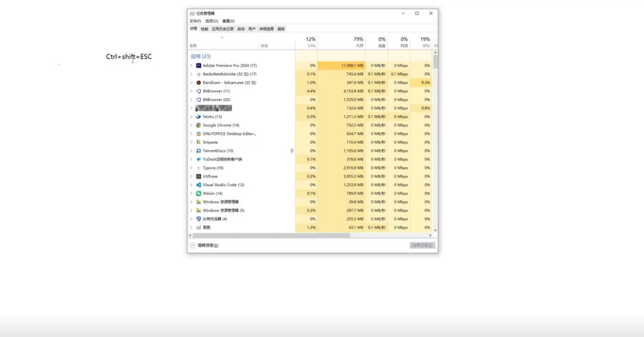Screen dimensions: 644x337
Task: Expand the Weixin (14) process group
Action: pos(191,193)
